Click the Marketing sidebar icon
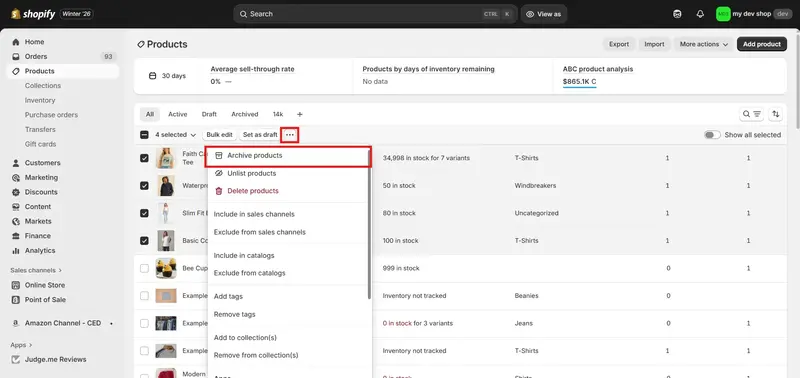The height and width of the screenshot is (378, 800). 16,178
